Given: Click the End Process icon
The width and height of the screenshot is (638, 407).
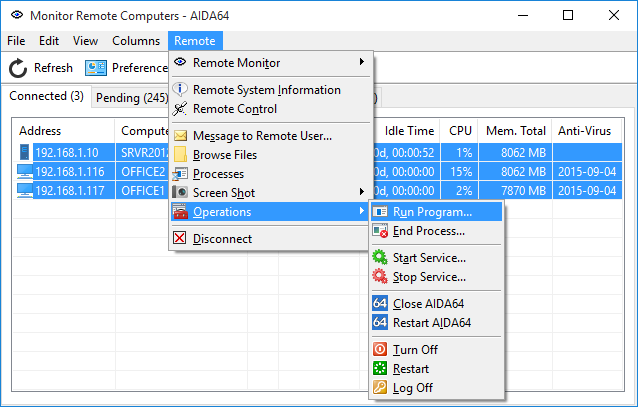Looking at the screenshot, I should pos(380,231).
